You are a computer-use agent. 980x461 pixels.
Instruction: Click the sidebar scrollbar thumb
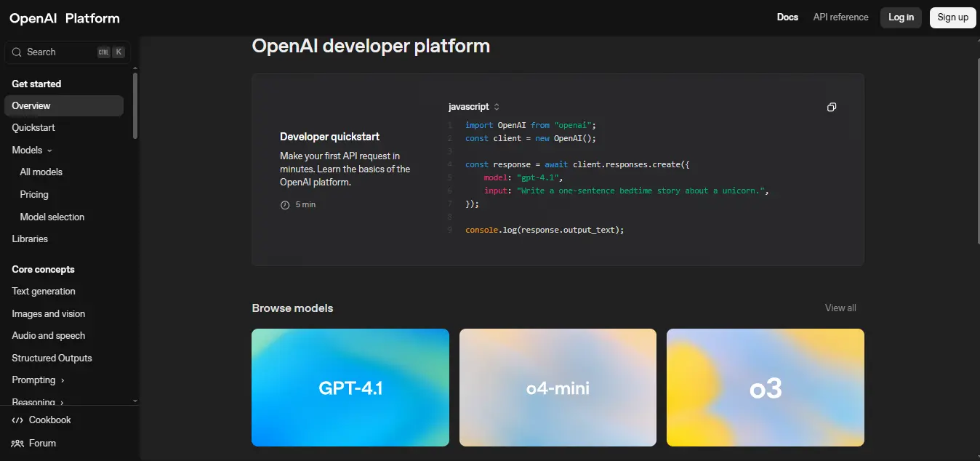[x=135, y=105]
